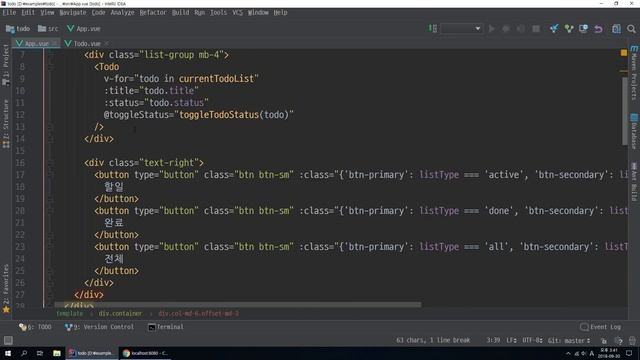Viewport: 640px width, 360px height.
Task: Open the Favorites tool window
Action: coord(6,288)
